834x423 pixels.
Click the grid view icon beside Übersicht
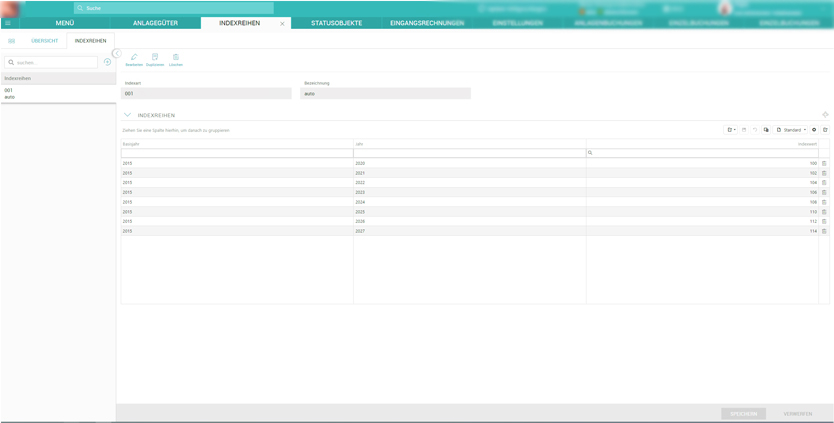pos(11,41)
